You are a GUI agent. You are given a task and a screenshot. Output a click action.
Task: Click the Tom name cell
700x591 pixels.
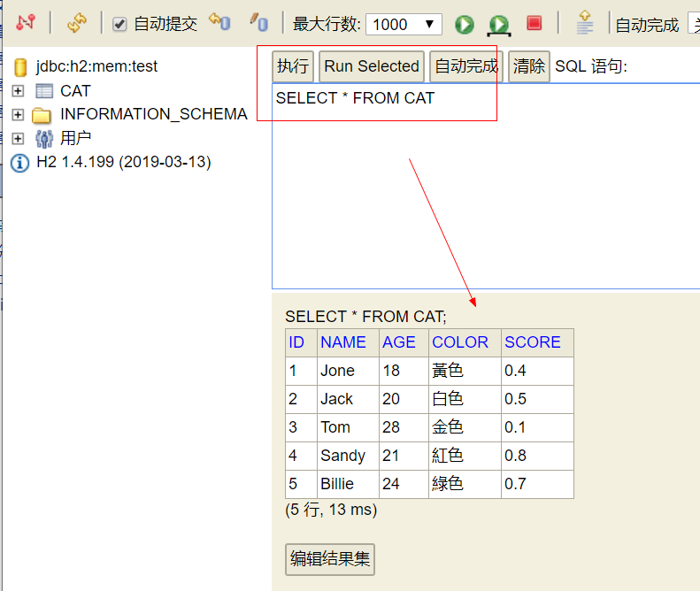click(x=348, y=427)
